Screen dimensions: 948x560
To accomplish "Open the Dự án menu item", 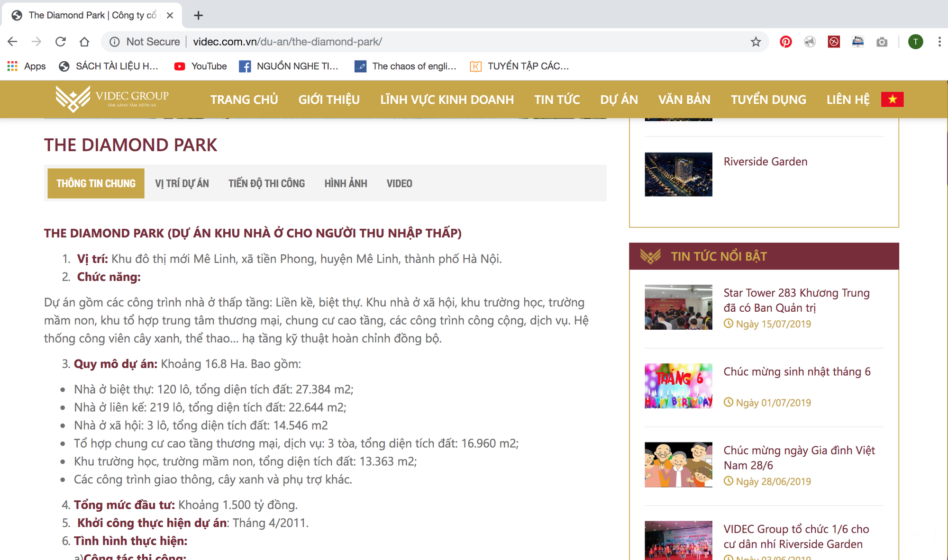I will click(x=619, y=99).
